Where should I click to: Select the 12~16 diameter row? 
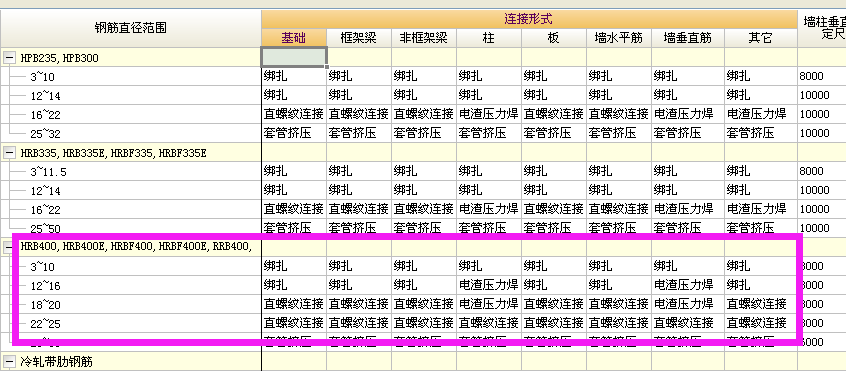pyautogui.click(x=131, y=285)
